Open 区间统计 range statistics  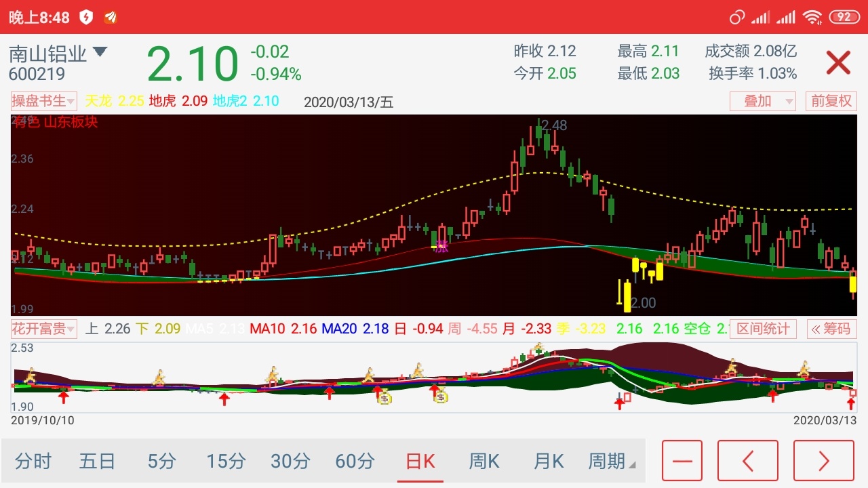click(763, 329)
